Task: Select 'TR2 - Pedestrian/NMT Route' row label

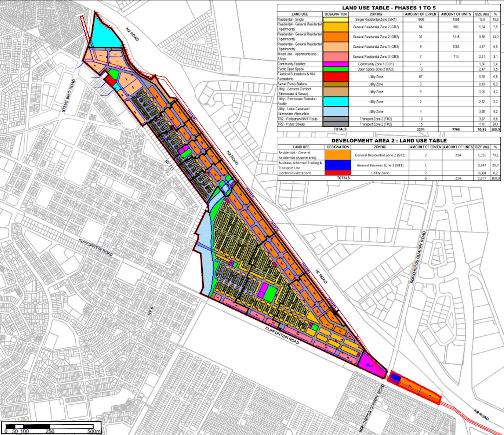Action: 297,119
